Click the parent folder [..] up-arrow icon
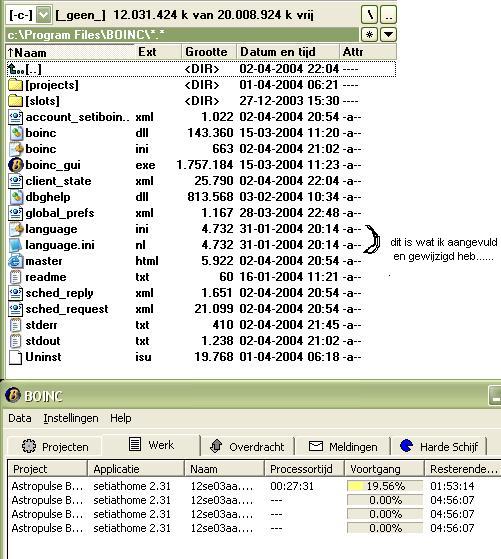The width and height of the screenshot is (501, 559). tap(15, 69)
